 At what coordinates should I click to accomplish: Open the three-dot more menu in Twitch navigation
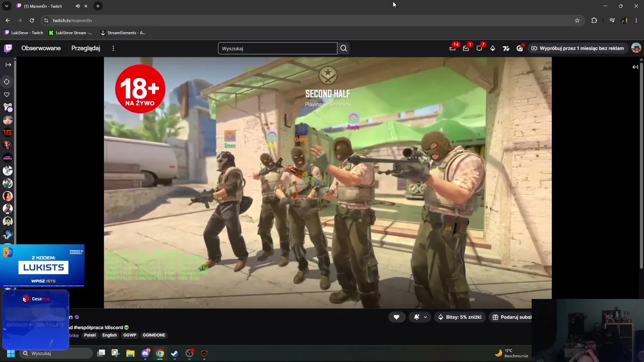coord(113,48)
